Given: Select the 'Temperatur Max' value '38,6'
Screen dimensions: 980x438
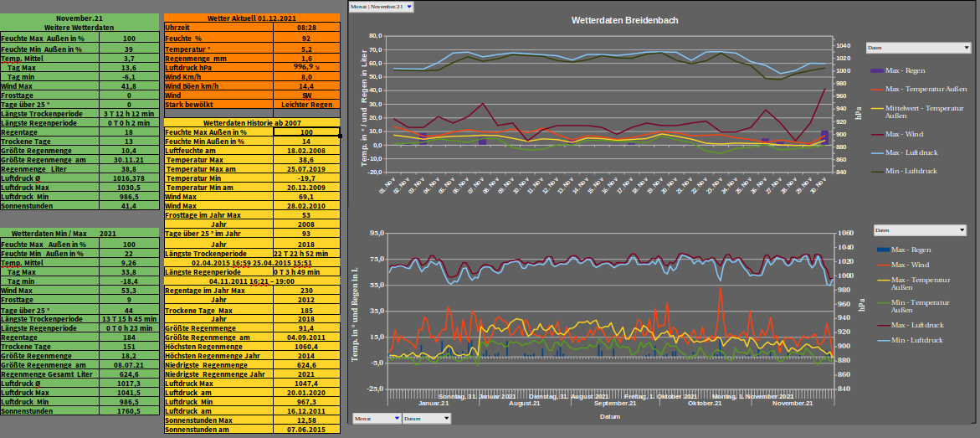Looking at the screenshot, I should click(x=307, y=160).
